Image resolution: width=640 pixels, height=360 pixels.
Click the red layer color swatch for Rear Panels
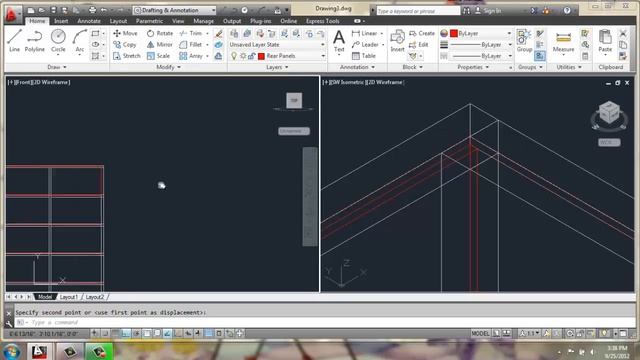click(262, 56)
